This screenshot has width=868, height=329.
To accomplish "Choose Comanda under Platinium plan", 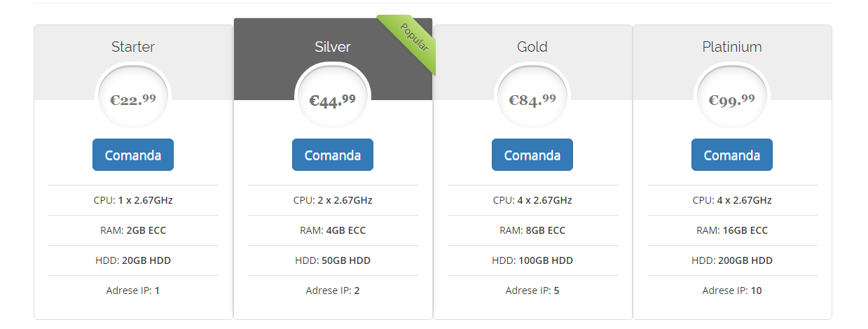I will click(x=732, y=155).
